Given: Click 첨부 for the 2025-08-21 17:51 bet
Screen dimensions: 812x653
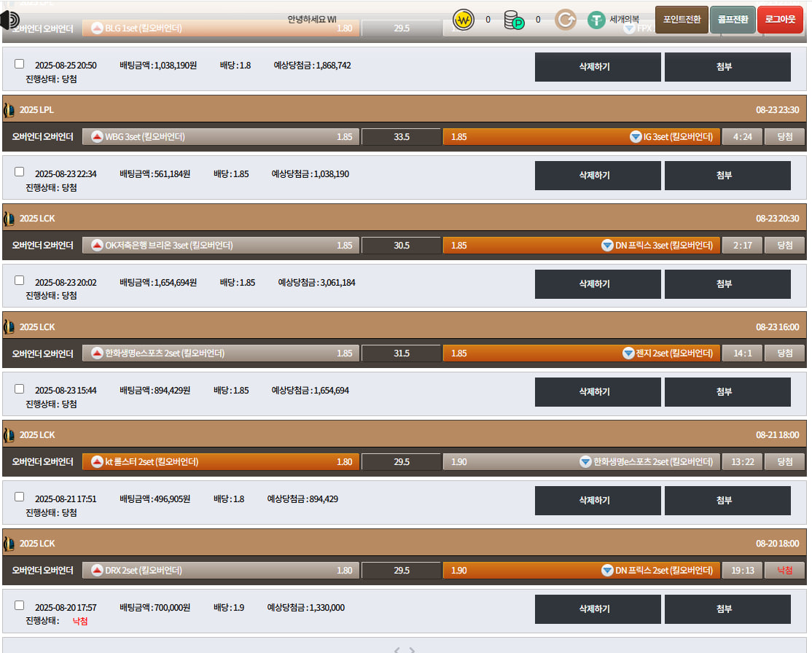Looking at the screenshot, I should pyautogui.click(x=727, y=501).
